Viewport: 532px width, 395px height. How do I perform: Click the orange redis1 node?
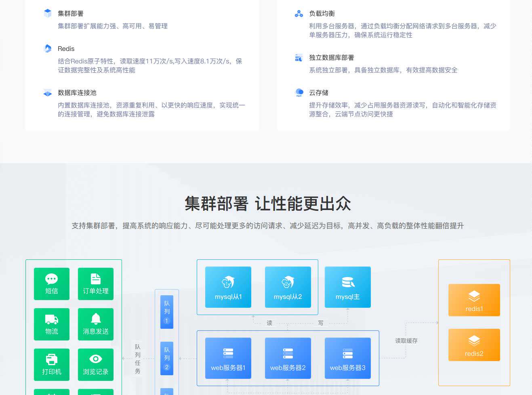(x=474, y=300)
